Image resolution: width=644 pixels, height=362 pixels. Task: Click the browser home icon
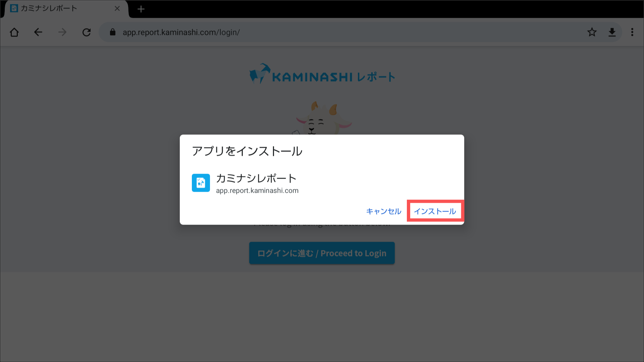(14, 32)
